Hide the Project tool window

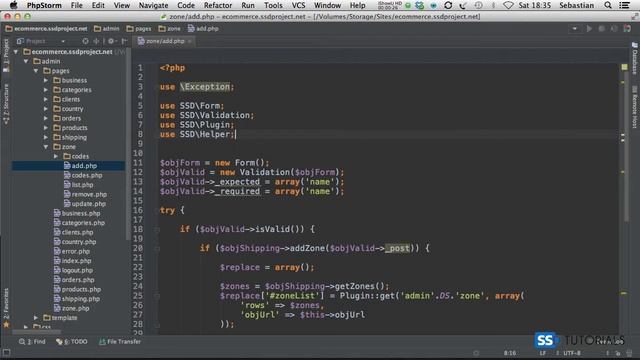[124, 41]
